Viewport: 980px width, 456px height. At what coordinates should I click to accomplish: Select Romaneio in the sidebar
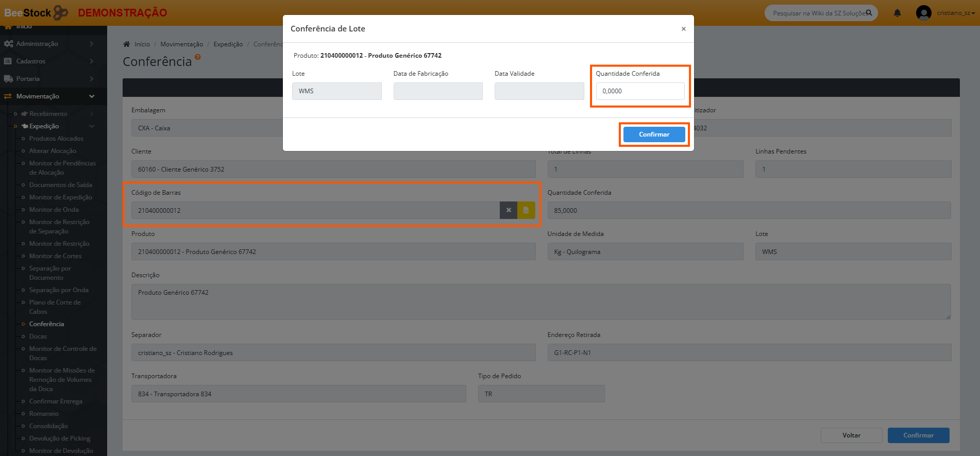[44, 414]
